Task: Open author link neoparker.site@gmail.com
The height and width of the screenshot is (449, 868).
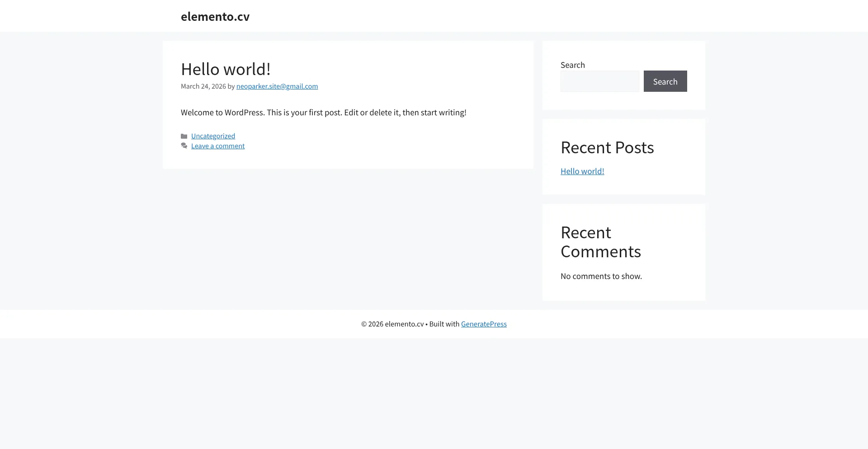Action: pyautogui.click(x=277, y=86)
